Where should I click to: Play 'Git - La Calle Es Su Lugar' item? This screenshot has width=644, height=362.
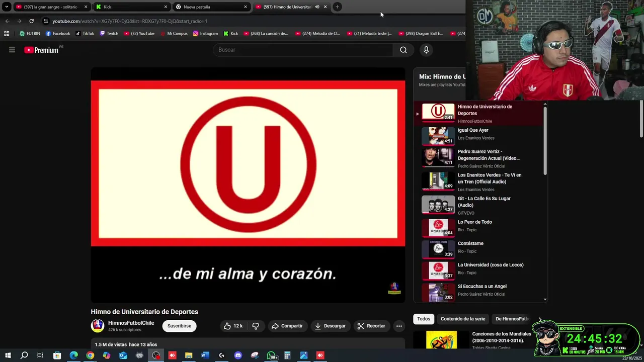[478, 205]
